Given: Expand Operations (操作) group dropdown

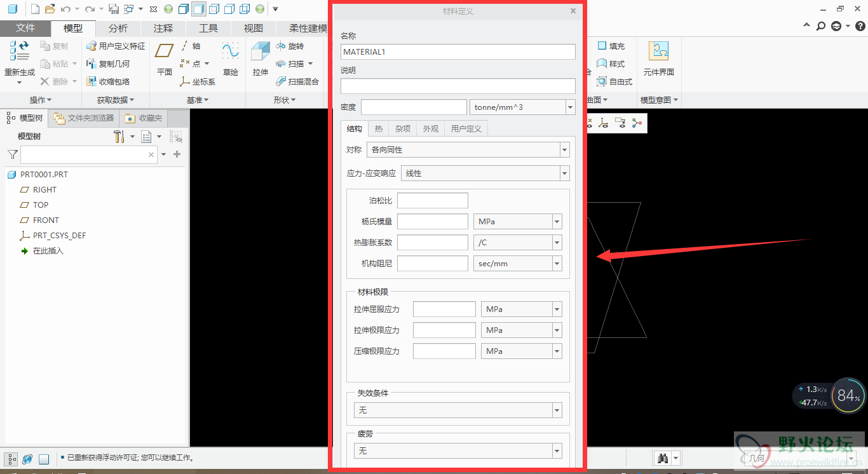Looking at the screenshot, I should point(41,100).
